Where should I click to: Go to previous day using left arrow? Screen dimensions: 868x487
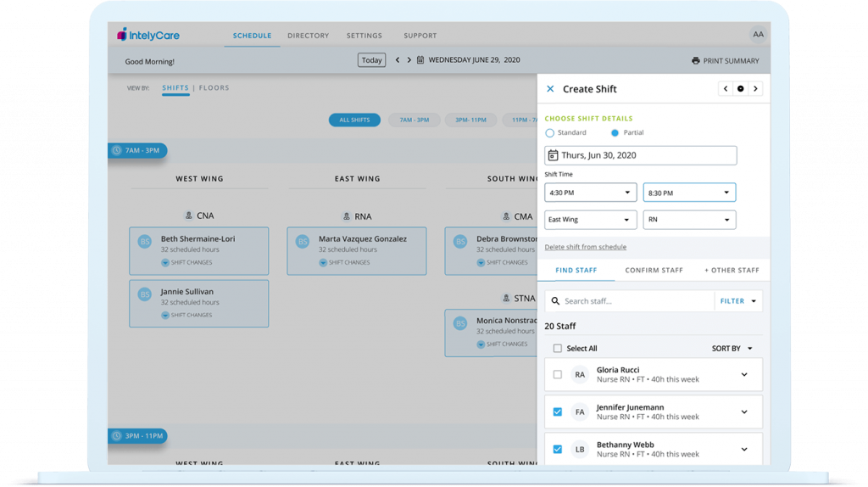pos(398,60)
